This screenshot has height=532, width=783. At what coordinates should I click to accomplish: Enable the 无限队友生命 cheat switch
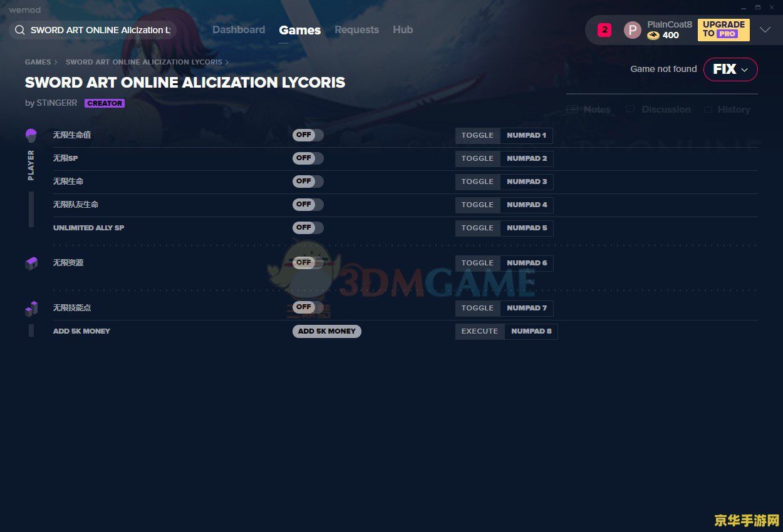308,205
